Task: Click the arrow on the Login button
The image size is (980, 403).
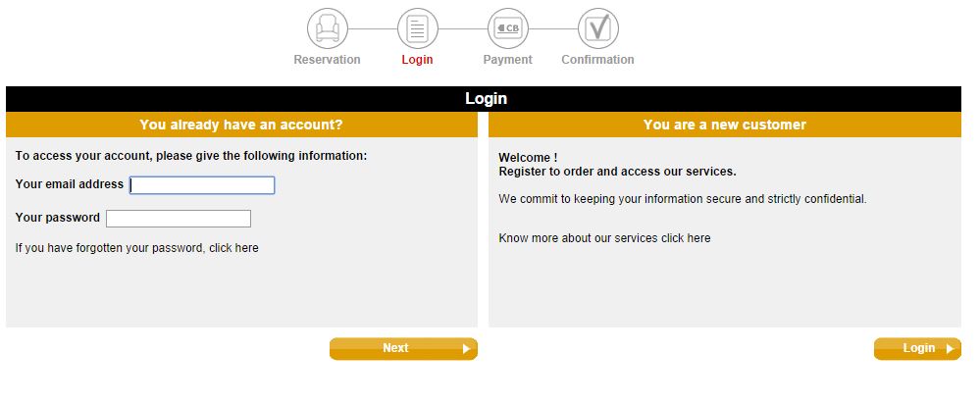Action: click(x=950, y=349)
